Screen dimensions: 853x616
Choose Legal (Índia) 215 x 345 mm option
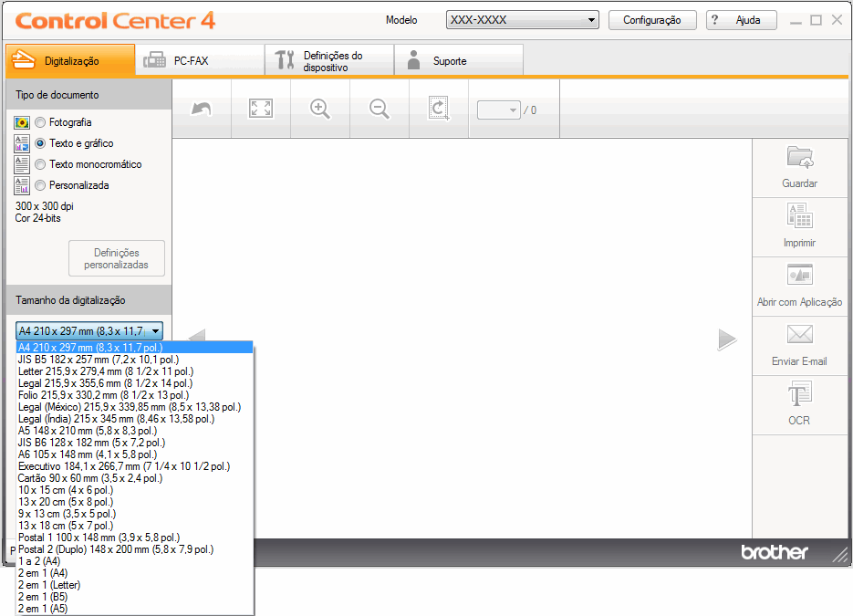[x=135, y=419]
